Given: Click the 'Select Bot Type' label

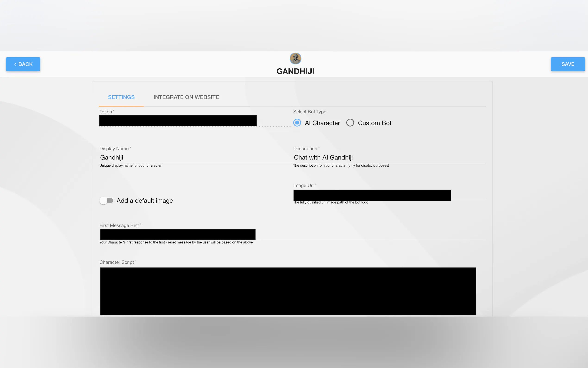Looking at the screenshot, I should pos(310,112).
